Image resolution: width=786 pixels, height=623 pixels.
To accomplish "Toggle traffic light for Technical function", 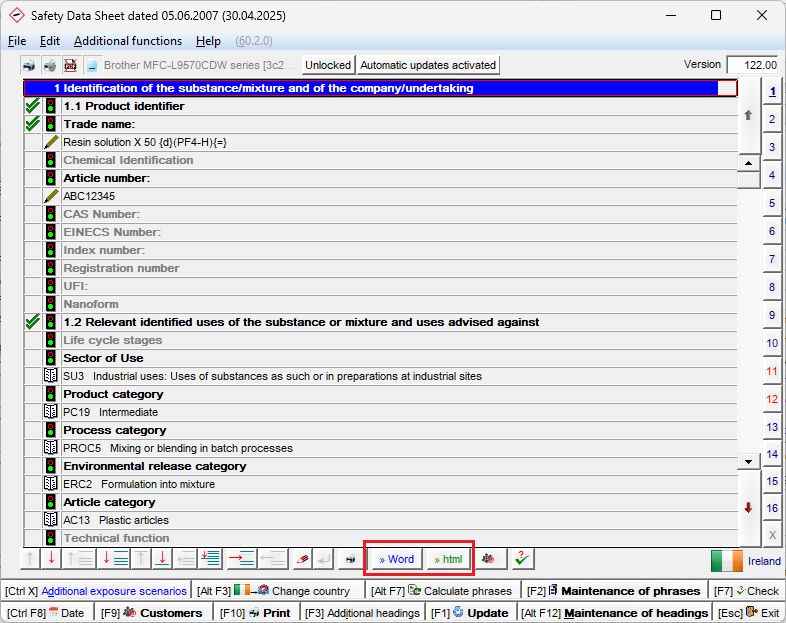I will tap(51, 538).
